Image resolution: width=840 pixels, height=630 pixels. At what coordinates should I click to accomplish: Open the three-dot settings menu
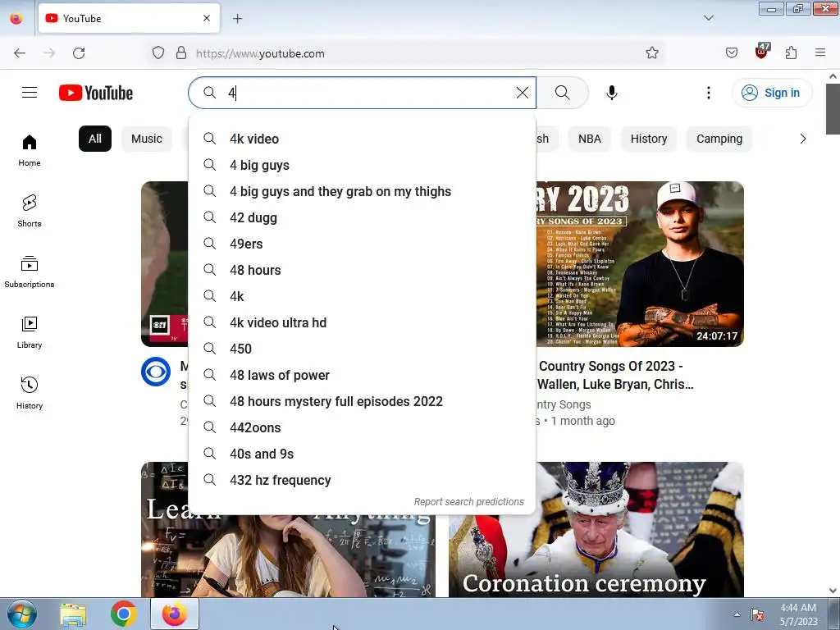coord(708,93)
